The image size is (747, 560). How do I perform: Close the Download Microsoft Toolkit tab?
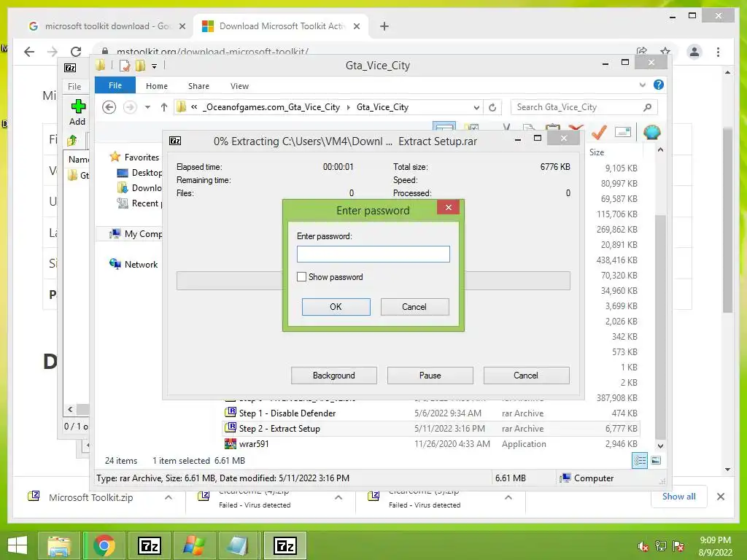pyautogui.click(x=356, y=26)
